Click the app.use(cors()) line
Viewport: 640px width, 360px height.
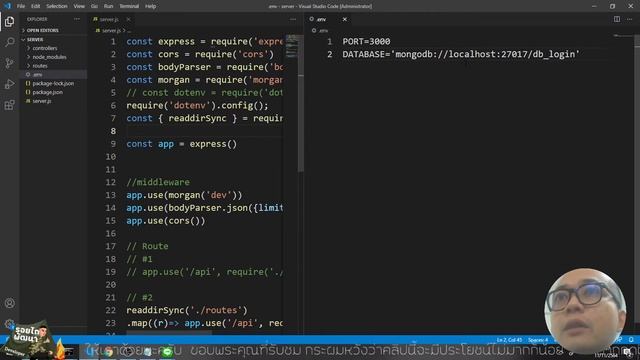(x=166, y=221)
